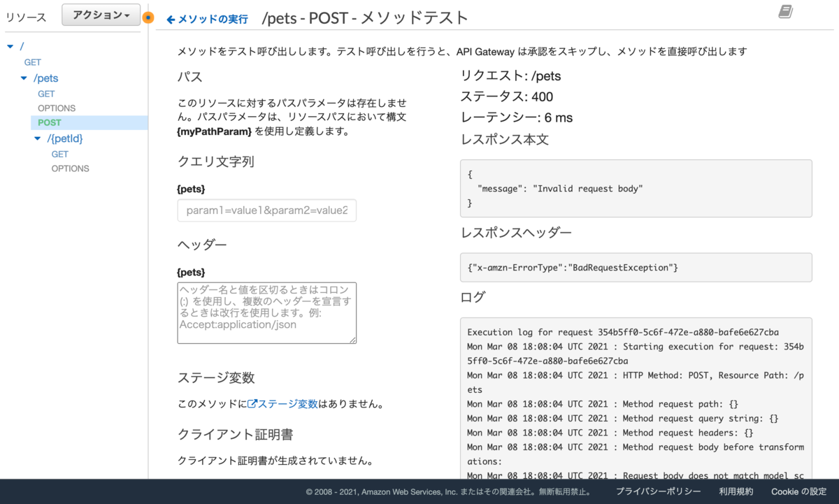The image size is (839, 504).
Task: Focus the headers textarea
Action: coord(267,313)
